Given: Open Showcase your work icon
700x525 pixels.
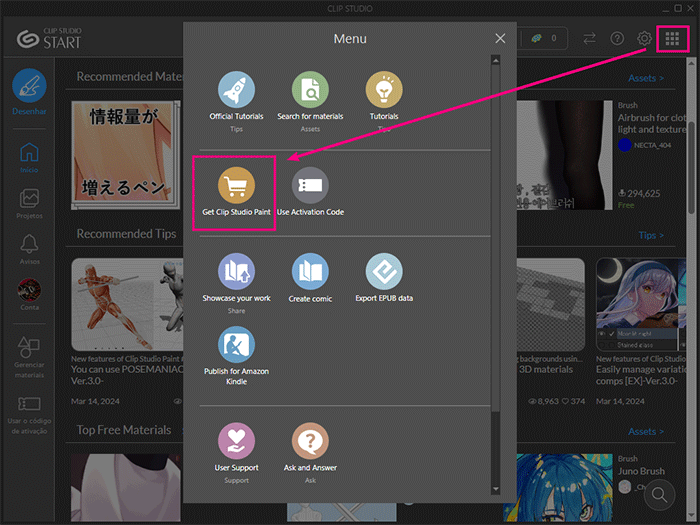Looking at the screenshot, I should pyautogui.click(x=236, y=271).
